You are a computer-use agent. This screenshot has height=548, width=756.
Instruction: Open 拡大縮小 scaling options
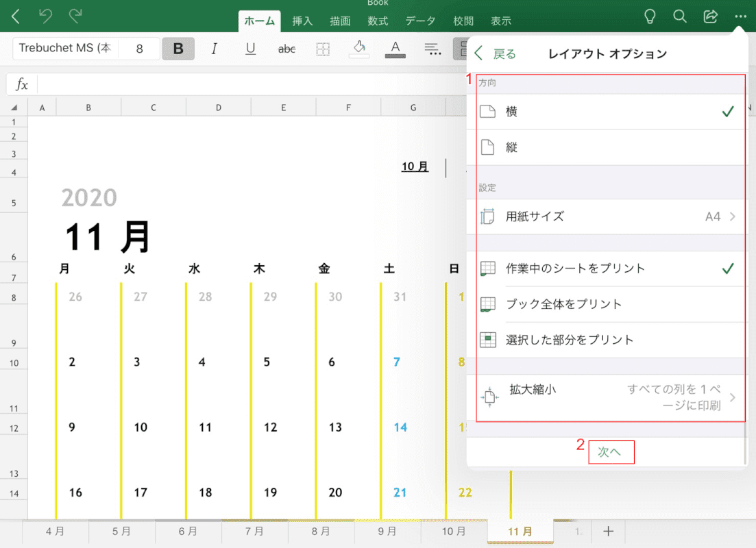click(x=608, y=397)
